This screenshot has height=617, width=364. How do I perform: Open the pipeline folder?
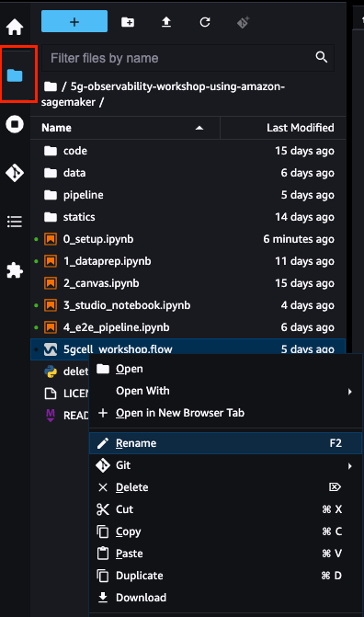click(188, 195)
